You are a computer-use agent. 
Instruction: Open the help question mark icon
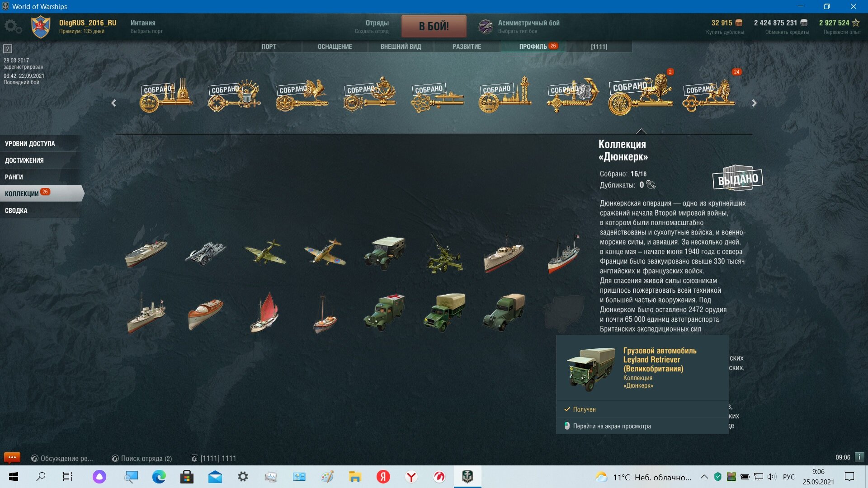tap(8, 49)
